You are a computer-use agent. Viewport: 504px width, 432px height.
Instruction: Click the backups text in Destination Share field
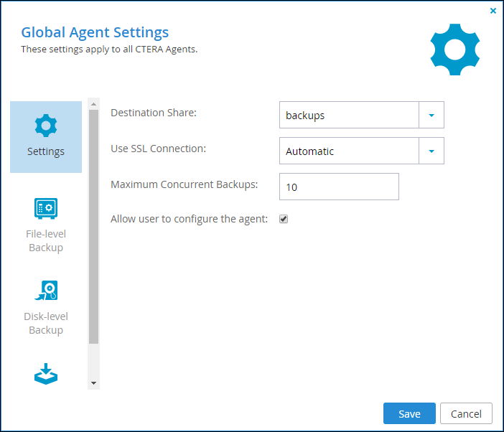[x=305, y=116]
